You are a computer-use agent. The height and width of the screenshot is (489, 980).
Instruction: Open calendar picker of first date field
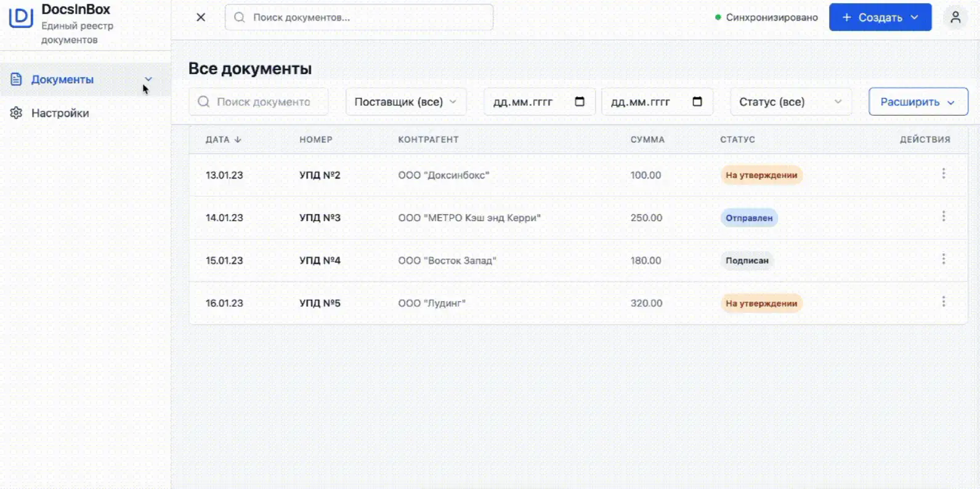[580, 102]
